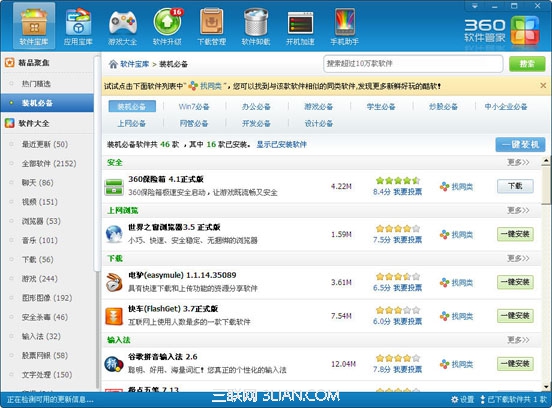Click 找同类 icon in 谷歌拼音输入法 row
The image size is (552, 408).
click(x=445, y=364)
